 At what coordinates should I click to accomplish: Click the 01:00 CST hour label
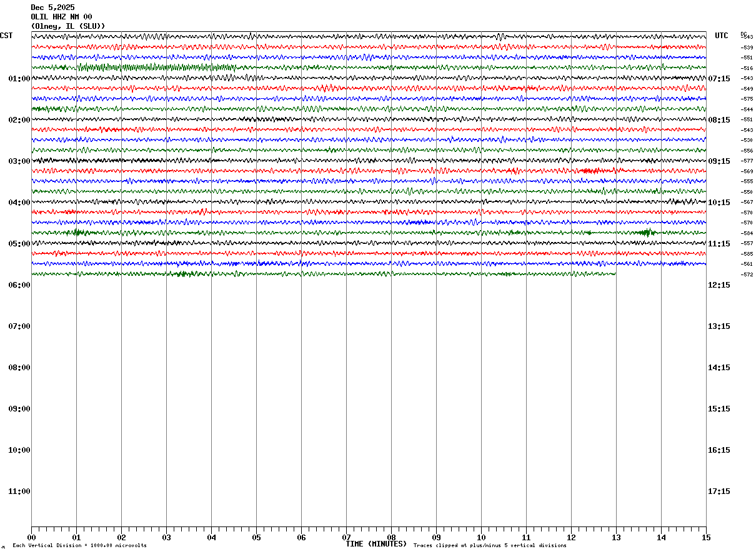pyautogui.click(x=19, y=79)
